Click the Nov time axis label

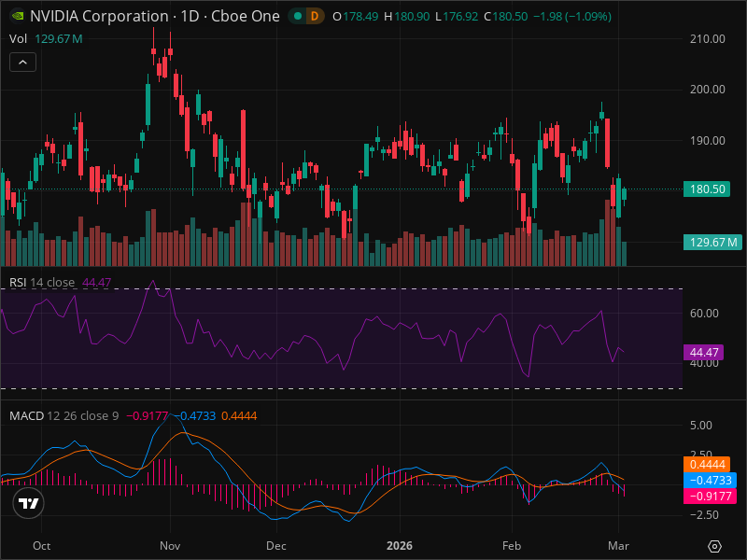[170, 546]
